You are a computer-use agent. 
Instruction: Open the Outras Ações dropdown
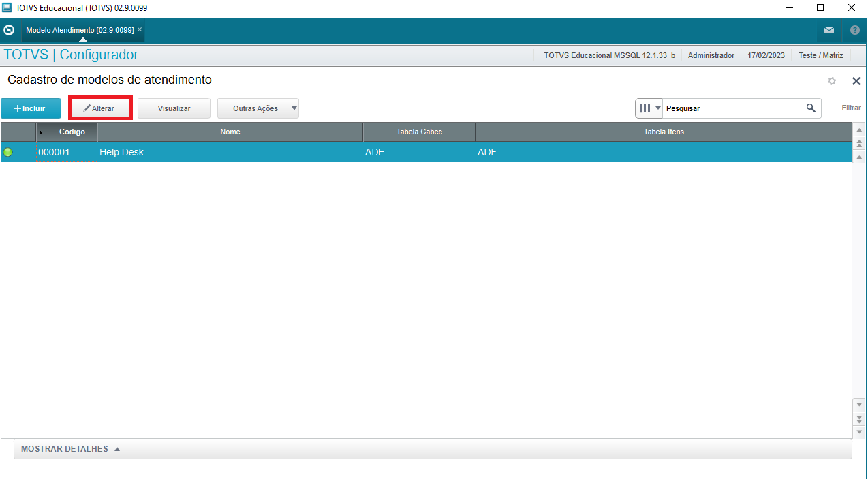(258, 108)
